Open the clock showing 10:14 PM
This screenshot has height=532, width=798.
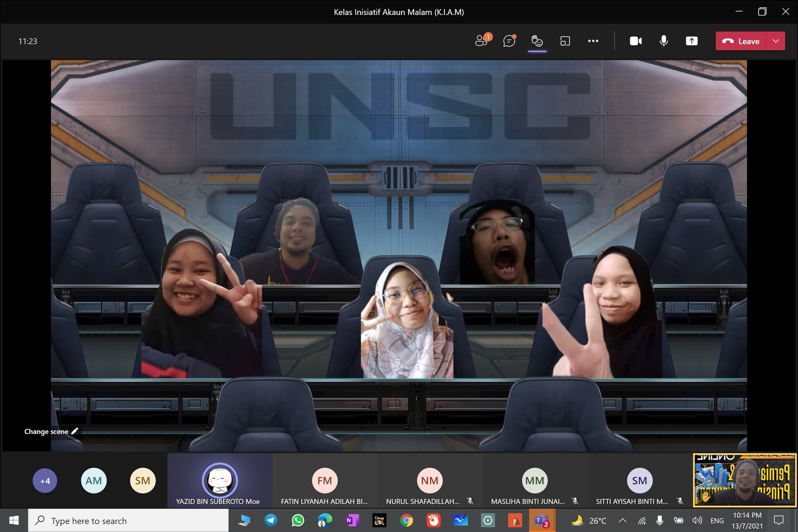pos(747,521)
